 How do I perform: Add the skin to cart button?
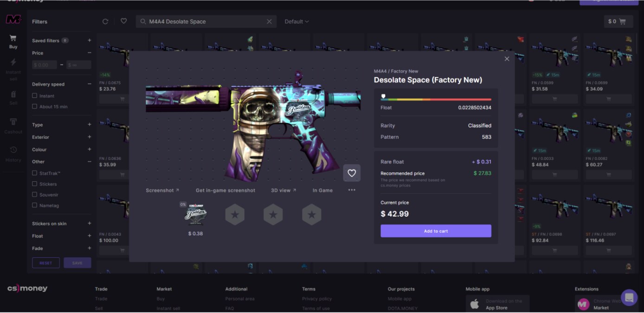click(436, 231)
